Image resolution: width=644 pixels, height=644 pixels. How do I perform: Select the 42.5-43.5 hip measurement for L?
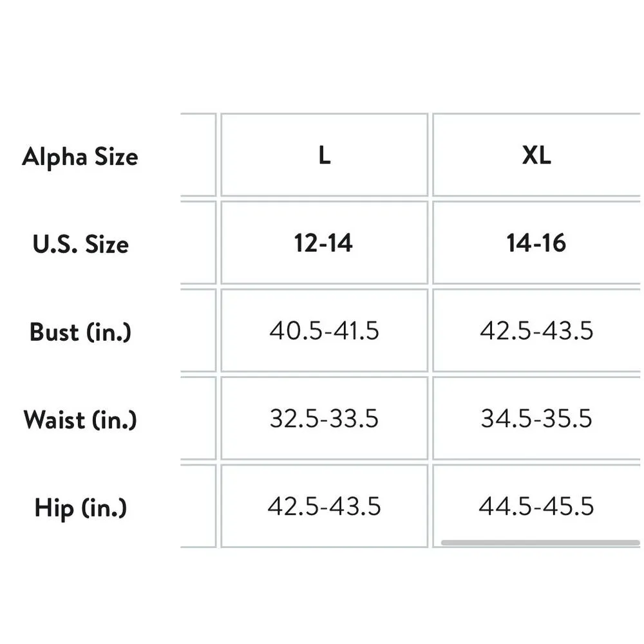[324, 506]
